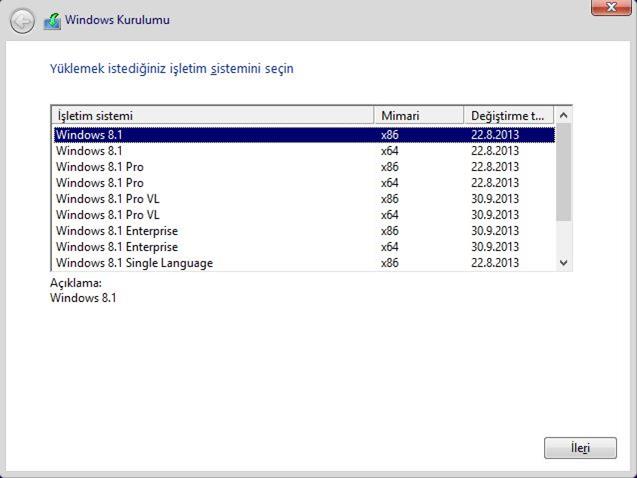Screen dimensions: 637x478
Task: Select Windows 8.1 Enterprise x64 row
Action: (x=304, y=247)
